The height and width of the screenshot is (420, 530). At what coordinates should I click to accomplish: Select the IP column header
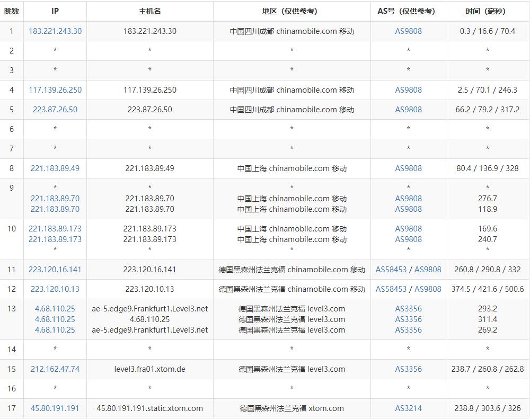[55, 11]
